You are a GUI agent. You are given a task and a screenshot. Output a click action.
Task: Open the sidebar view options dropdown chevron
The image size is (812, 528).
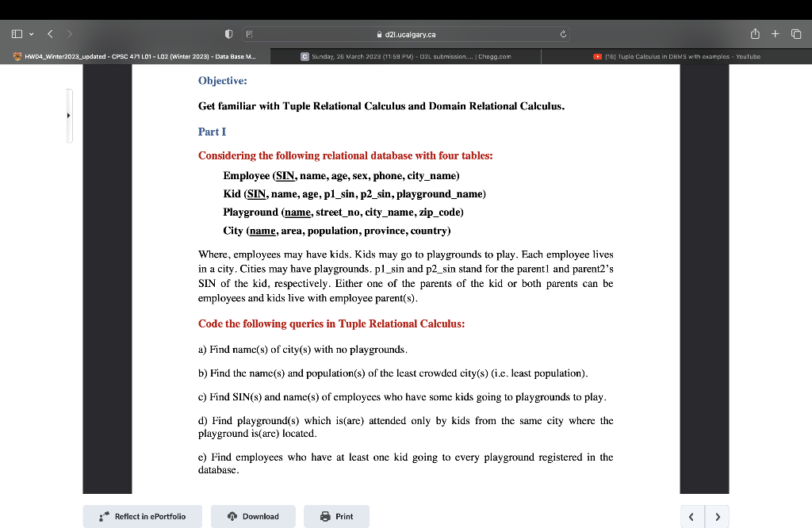point(31,34)
